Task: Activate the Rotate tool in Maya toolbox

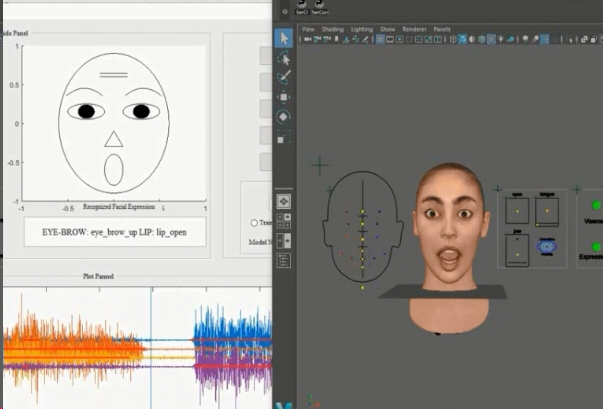Action: pos(284,116)
